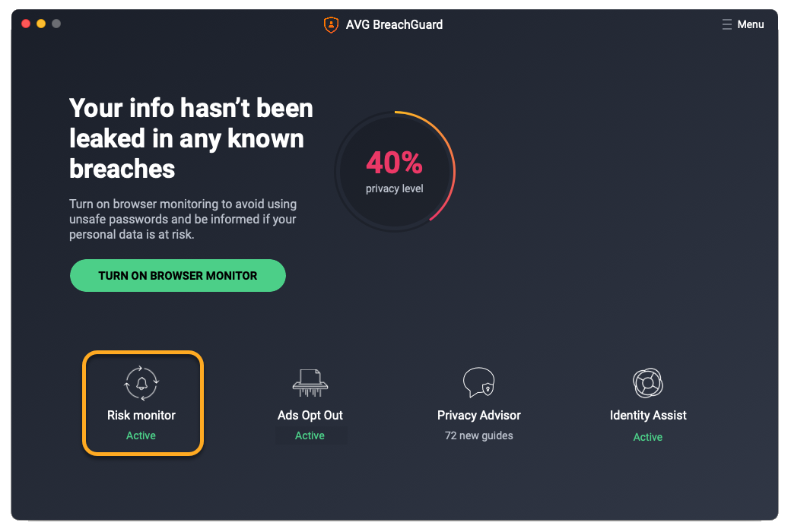
Task: Click the headline about leaked info
Action: click(191, 138)
